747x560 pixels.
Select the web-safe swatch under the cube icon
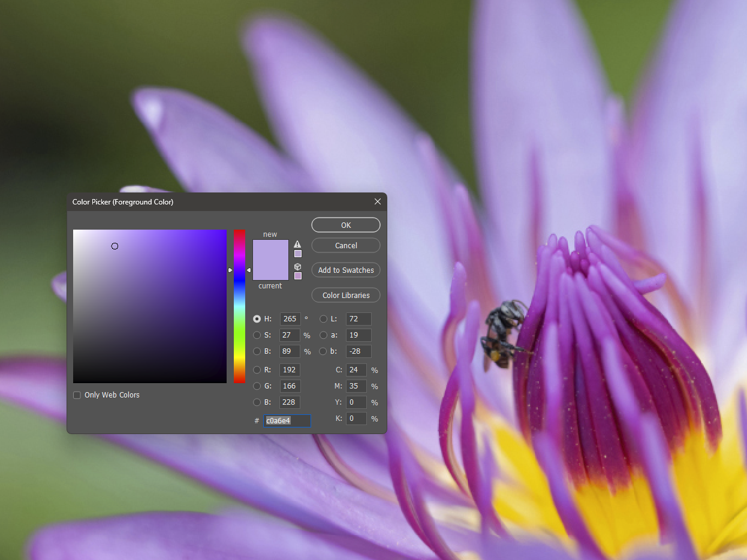297,276
